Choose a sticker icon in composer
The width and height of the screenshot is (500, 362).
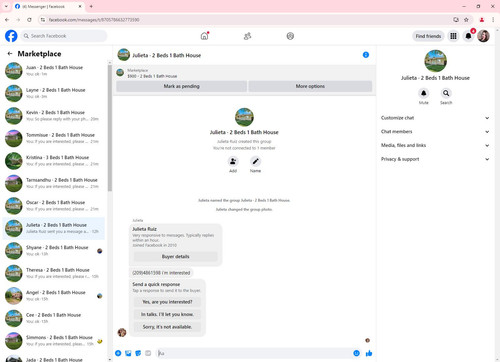138,353
